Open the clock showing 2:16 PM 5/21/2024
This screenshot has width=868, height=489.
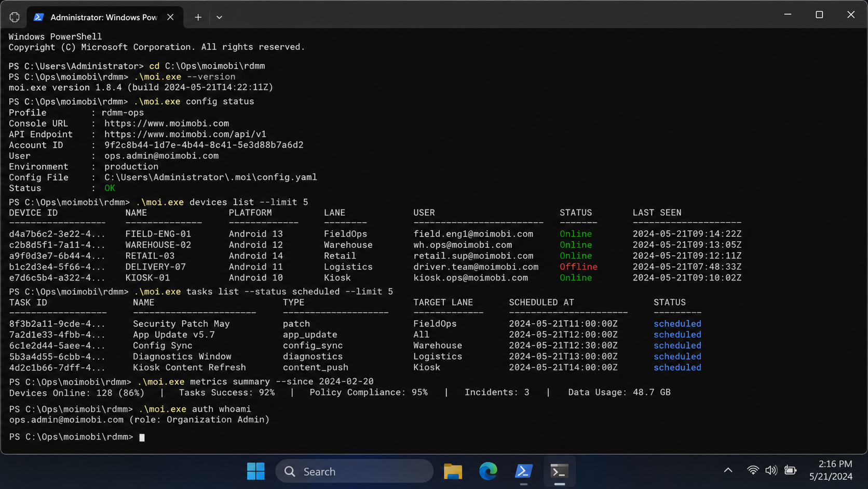[x=831, y=470]
